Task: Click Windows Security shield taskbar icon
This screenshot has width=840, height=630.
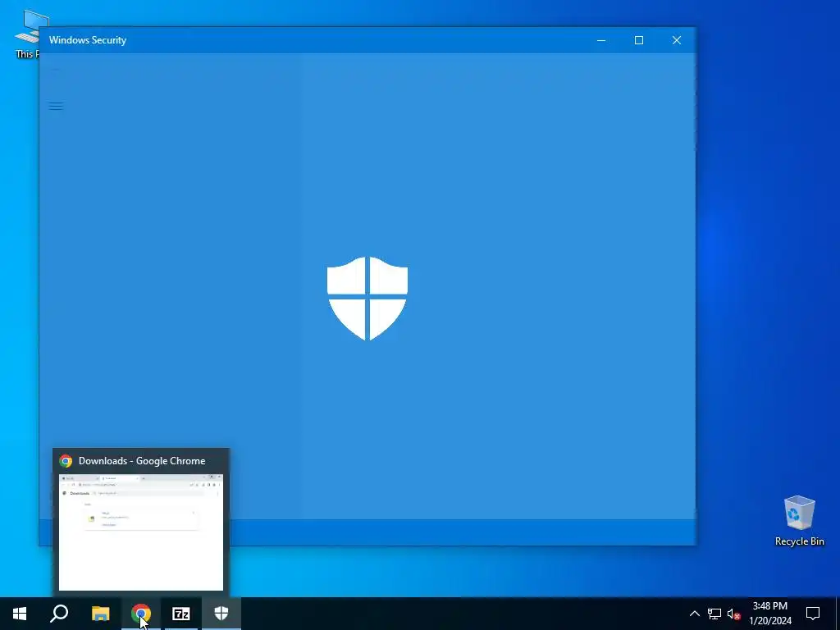Action: click(221, 614)
